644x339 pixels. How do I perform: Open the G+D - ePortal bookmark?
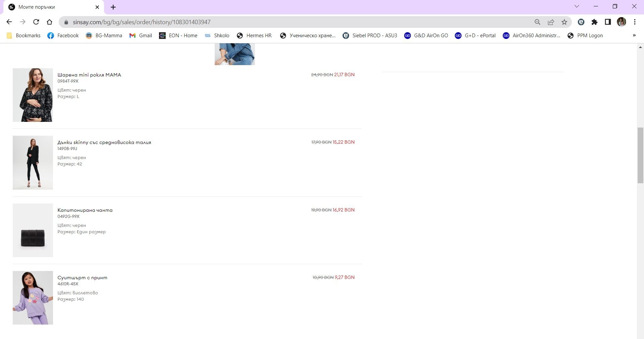tap(475, 35)
